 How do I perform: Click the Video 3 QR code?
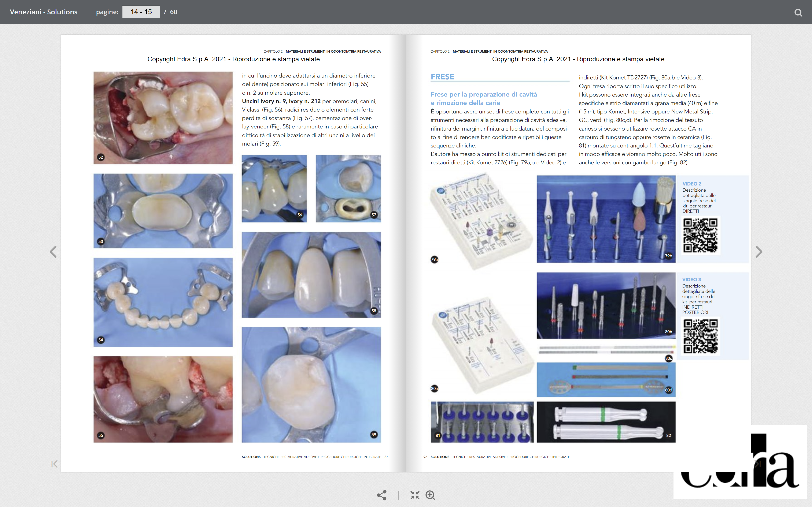(x=700, y=336)
